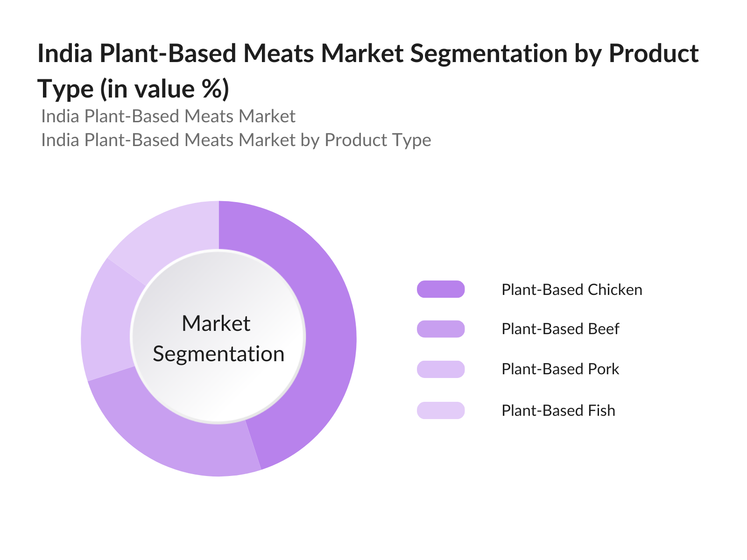The height and width of the screenshot is (560, 747).
Task: Click the word Segmentation in donut center
Action: tap(218, 354)
